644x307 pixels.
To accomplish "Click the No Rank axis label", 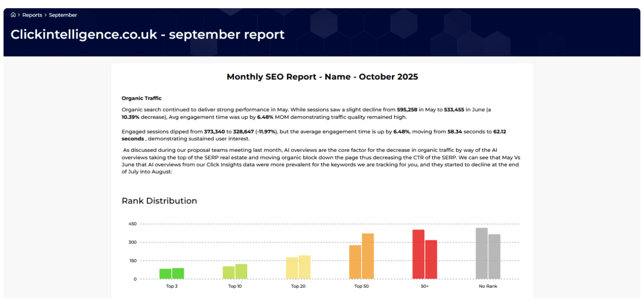I will [x=488, y=286].
